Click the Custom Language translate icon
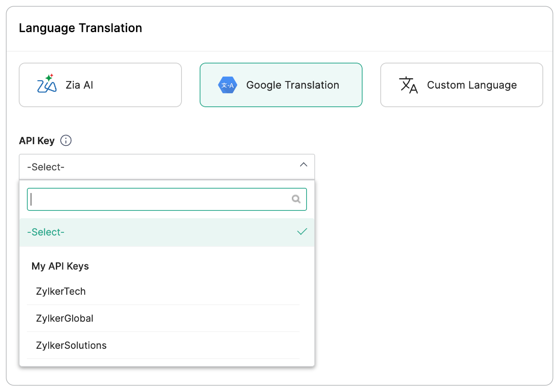Screen dimensions: 559x392 (408, 85)
